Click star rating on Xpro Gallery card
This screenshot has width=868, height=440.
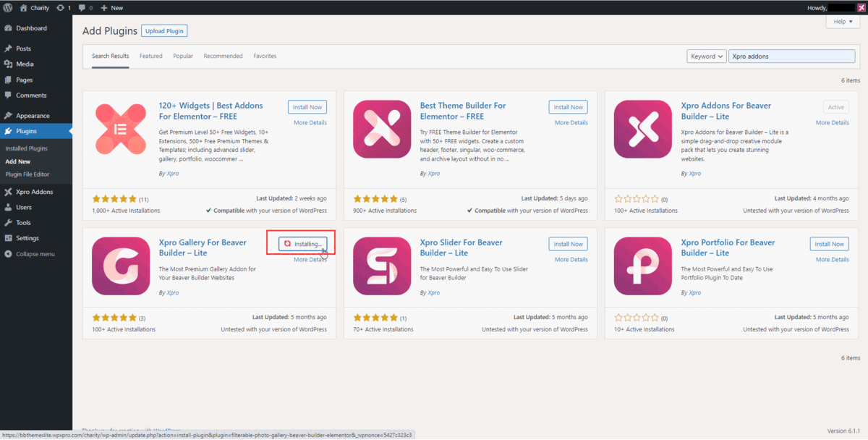tap(114, 318)
